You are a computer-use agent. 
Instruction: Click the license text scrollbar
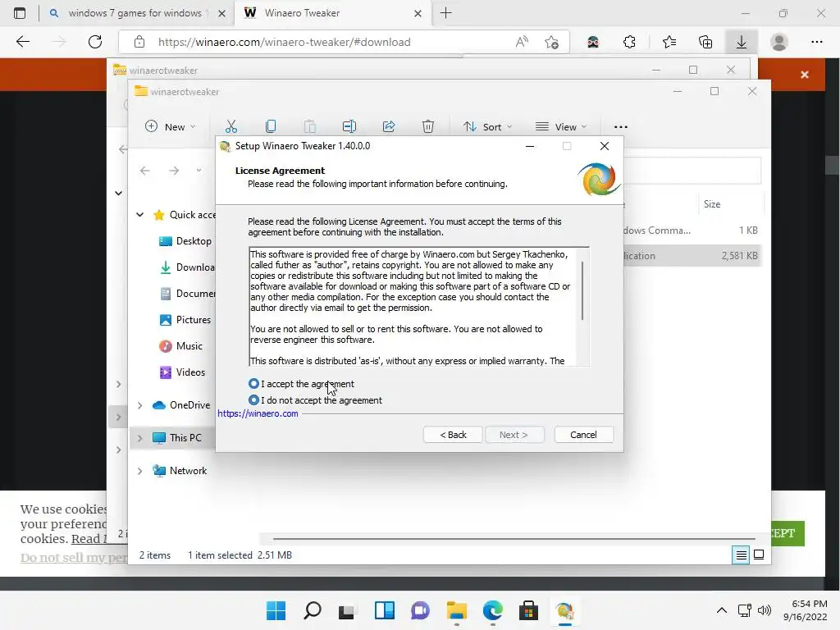click(x=582, y=290)
